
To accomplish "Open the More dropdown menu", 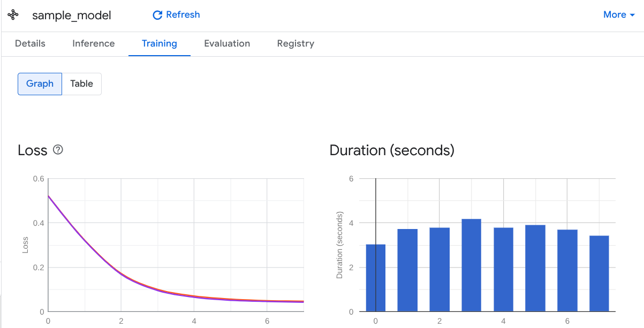I will tap(619, 15).
